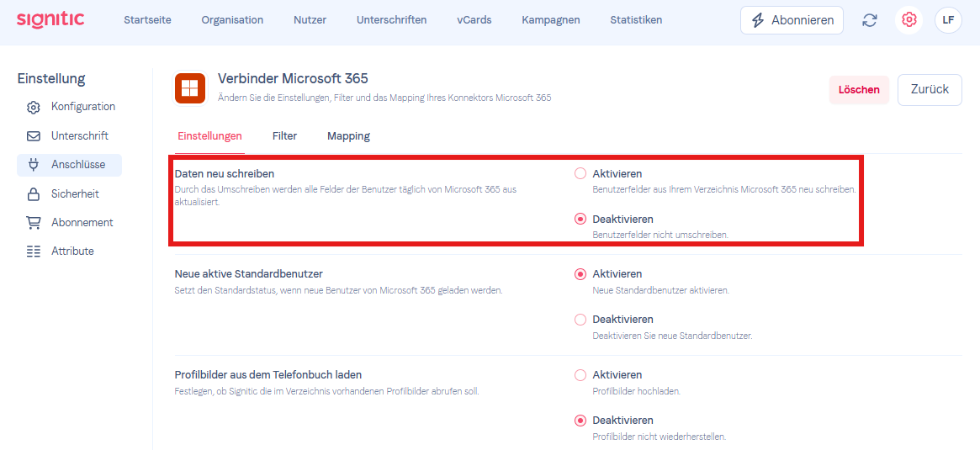The height and width of the screenshot is (450, 980).
Task: Click text 'Deaktivieren Sie neue Standardbenutzer.'
Action: [672, 336]
